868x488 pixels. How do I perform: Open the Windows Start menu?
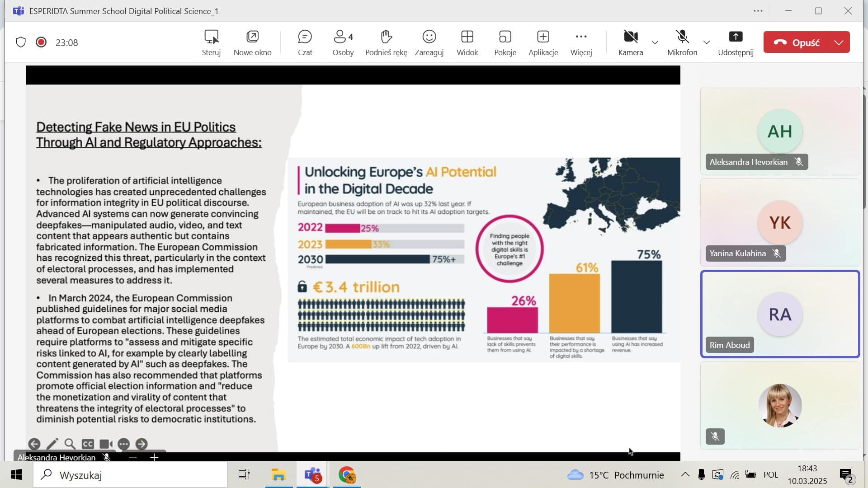(x=16, y=475)
